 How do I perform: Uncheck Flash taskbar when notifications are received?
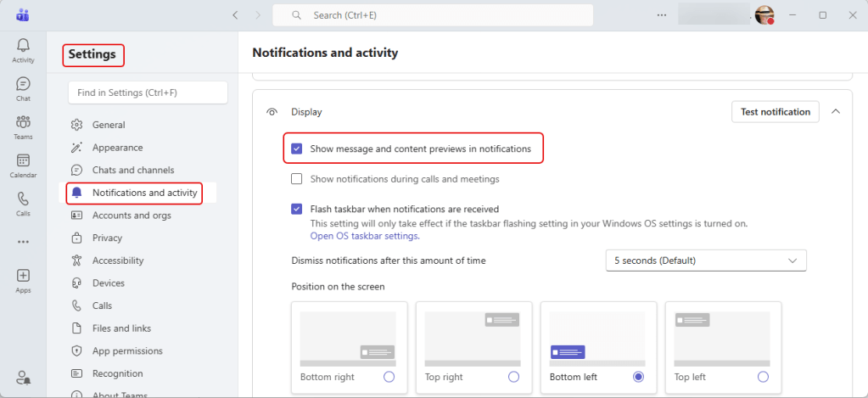pyautogui.click(x=297, y=209)
